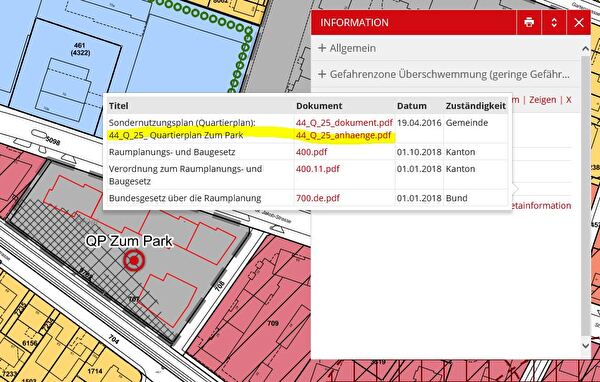The width and height of the screenshot is (600, 382).
Task: Open the 700.de.pdf document
Action: click(318, 198)
